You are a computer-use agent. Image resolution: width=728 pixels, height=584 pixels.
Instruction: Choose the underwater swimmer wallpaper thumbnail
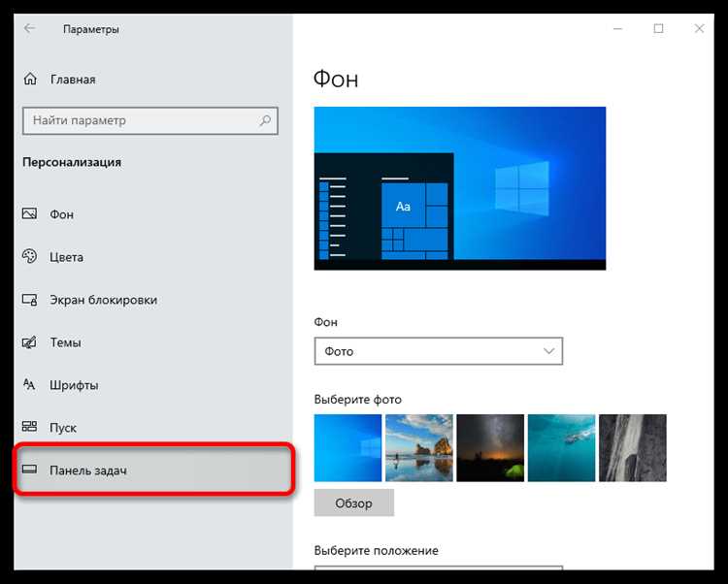click(x=561, y=448)
